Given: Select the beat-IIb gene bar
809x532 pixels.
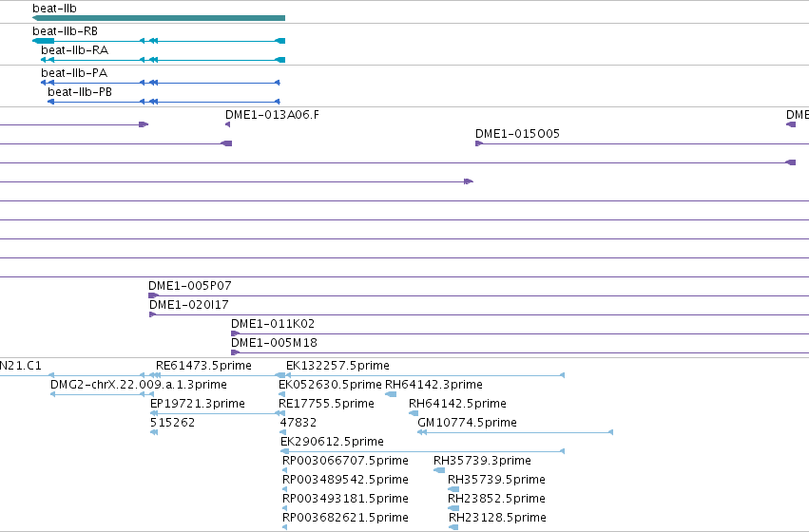Looking at the screenshot, I should click(159, 18).
